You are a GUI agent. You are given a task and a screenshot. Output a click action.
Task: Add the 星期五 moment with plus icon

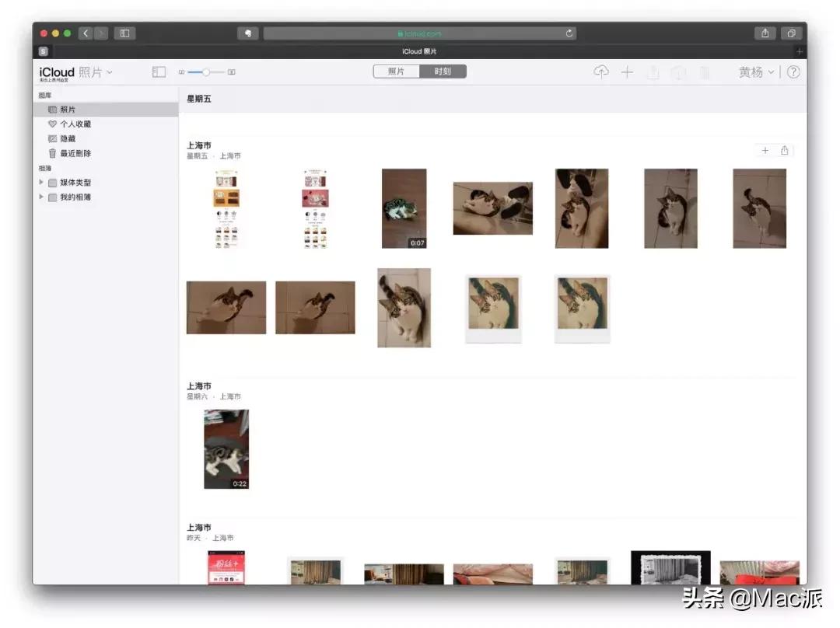coord(765,151)
